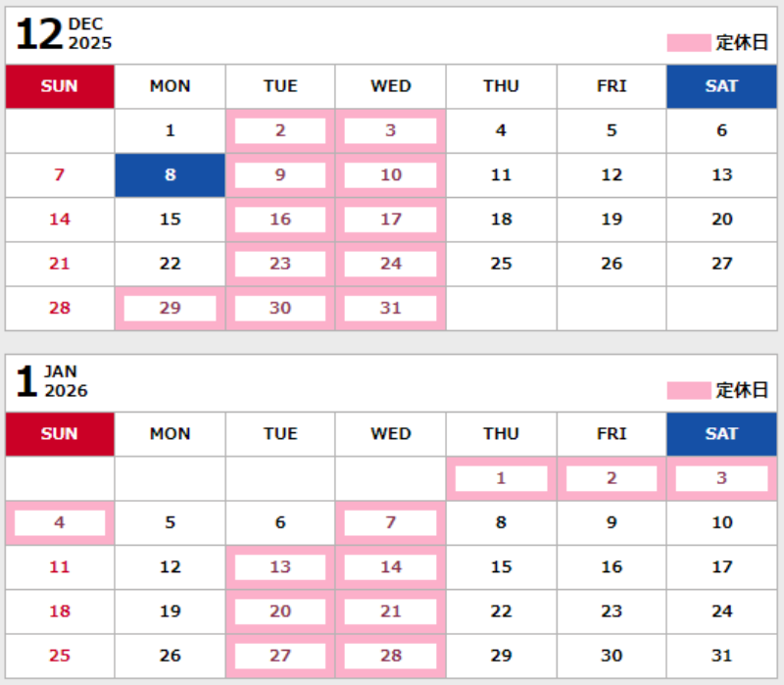Select January 12 date cell

pos(170,566)
